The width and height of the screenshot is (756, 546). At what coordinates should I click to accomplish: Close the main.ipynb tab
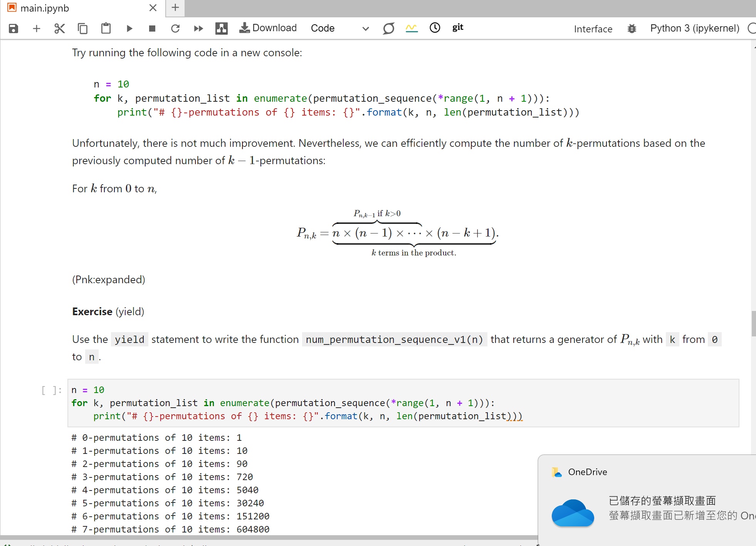pos(153,8)
